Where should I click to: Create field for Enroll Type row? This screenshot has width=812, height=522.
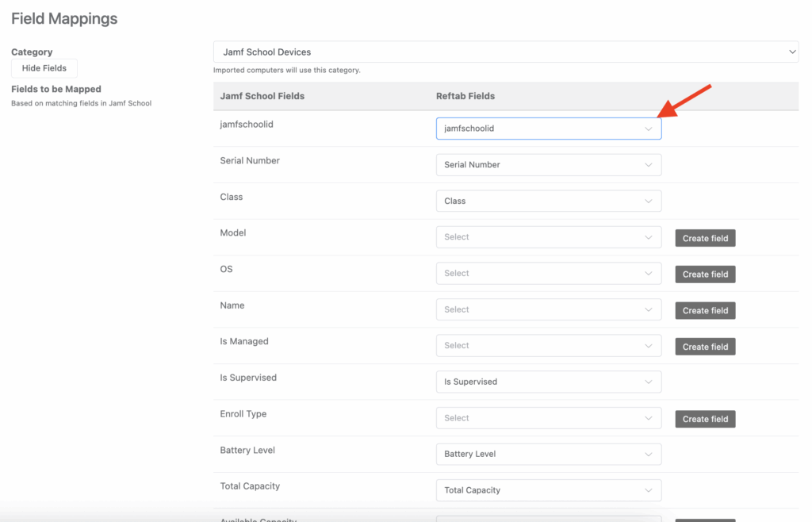click(705, 419)
